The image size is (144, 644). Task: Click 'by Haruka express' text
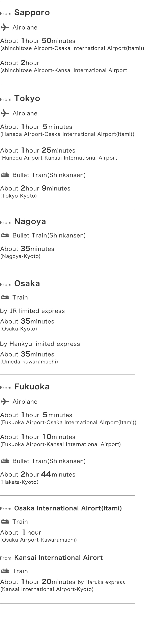pyautogui.click(x=101, y=582)
